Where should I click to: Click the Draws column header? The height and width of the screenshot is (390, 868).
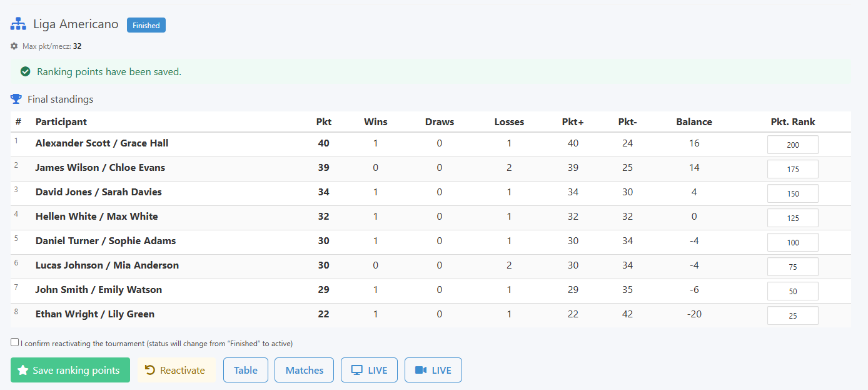coord(440,122)
